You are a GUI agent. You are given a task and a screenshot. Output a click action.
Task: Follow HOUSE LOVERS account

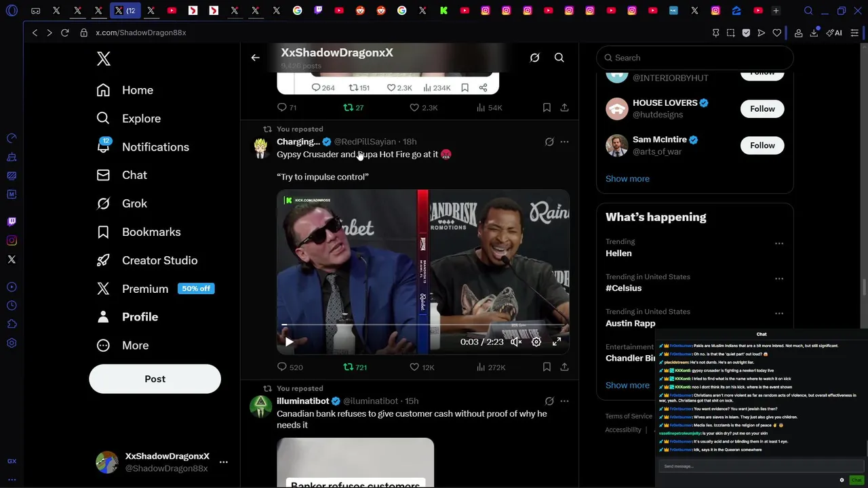click(x=762, y=109)
